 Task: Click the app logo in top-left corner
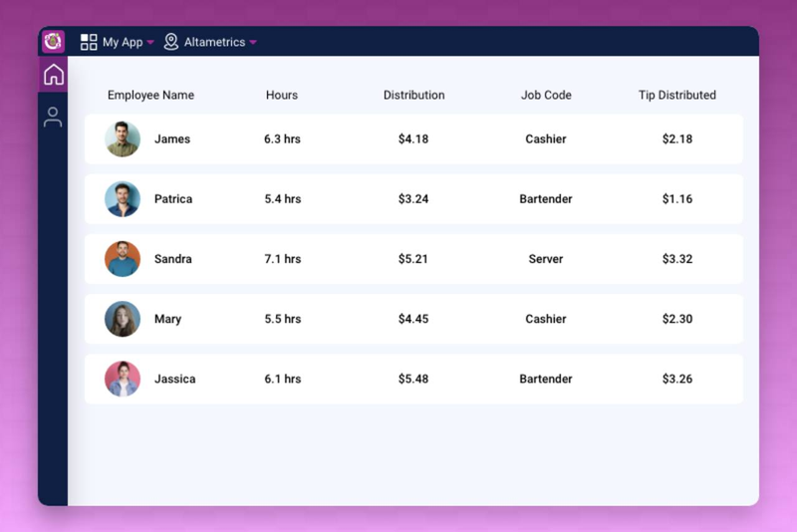pyautogui.click(x=54, y=41)
